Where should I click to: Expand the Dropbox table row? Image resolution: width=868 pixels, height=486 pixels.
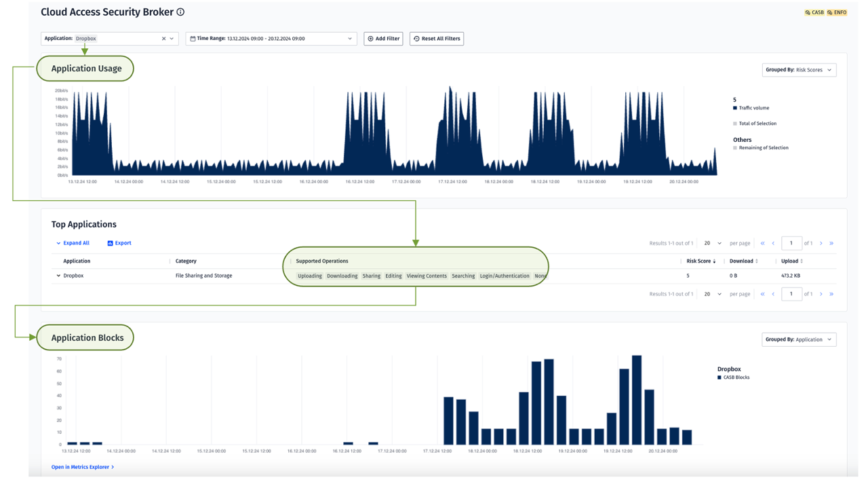pyautogui.click(x=58, y=276)
